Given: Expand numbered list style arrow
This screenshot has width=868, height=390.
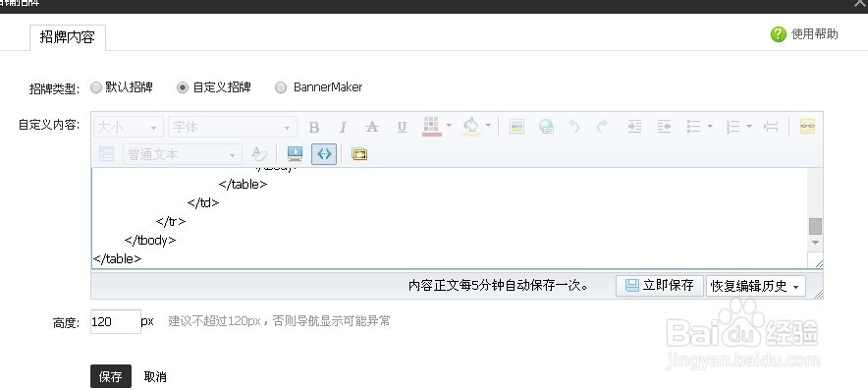Looking at the screenshot, I should click(749, 127).
